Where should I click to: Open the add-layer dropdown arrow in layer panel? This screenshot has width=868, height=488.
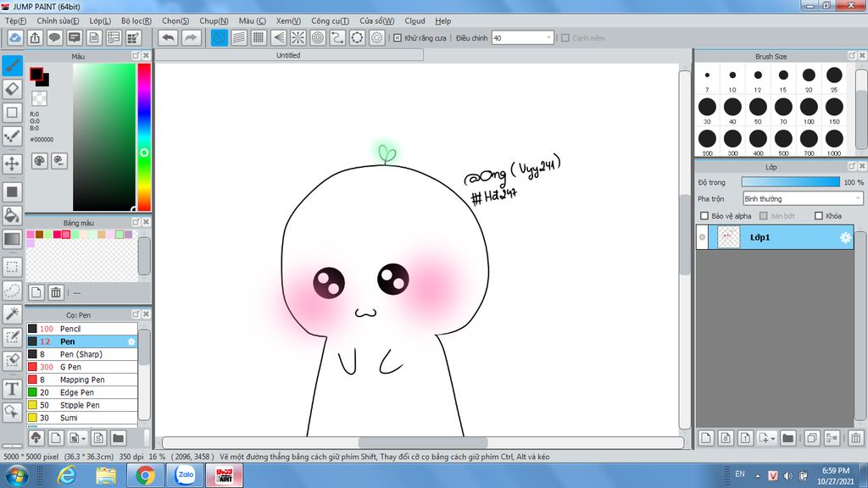click(773, 438)
